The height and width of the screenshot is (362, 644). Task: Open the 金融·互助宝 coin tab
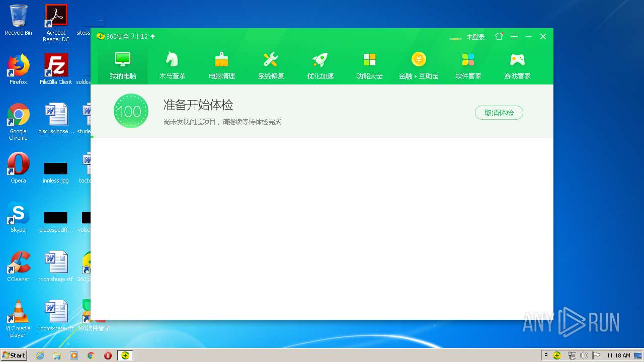(x=419, y=65)
